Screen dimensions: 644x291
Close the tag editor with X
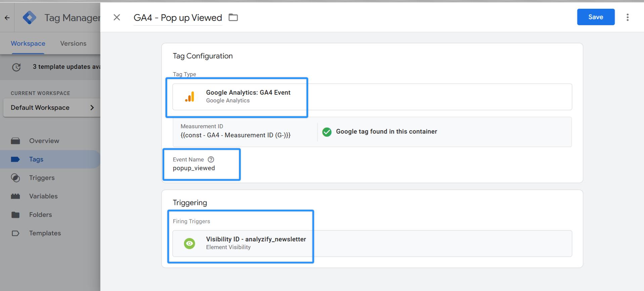click(117, 17)
